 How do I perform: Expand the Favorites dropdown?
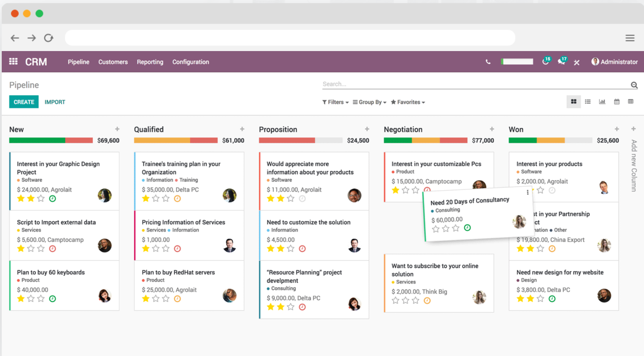tap(408, 102)
